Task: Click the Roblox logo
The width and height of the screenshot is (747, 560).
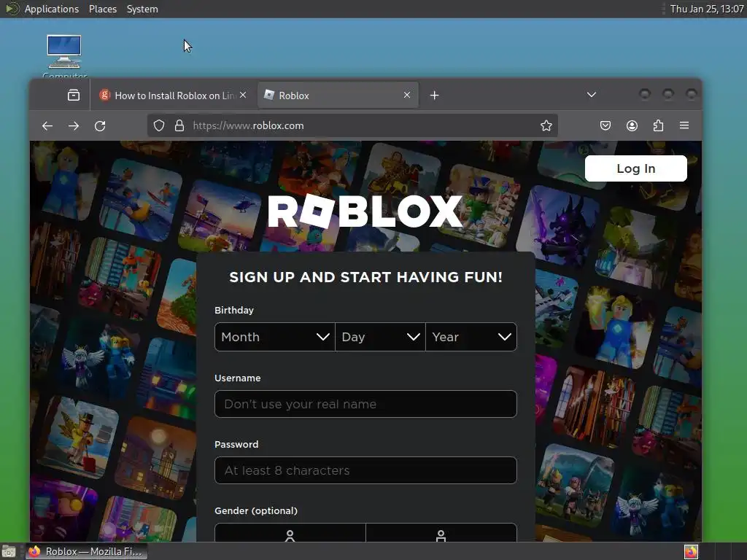Action: (x=365, y=211)
